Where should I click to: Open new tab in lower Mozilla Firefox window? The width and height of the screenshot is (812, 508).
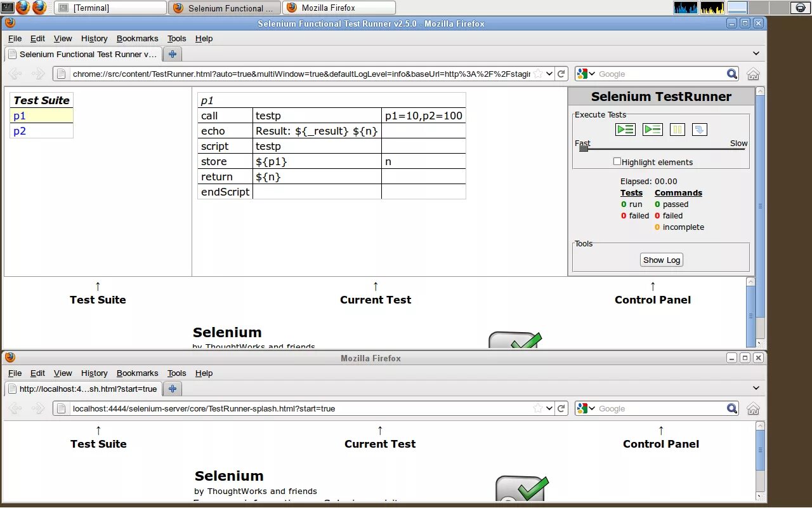pyautogui.click(x=172, y=389)
